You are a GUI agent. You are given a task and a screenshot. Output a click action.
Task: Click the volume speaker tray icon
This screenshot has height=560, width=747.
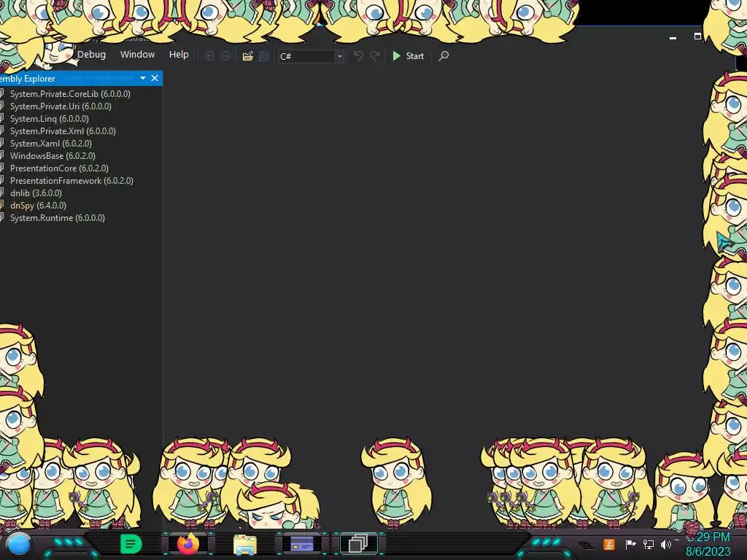coord(665,544)
